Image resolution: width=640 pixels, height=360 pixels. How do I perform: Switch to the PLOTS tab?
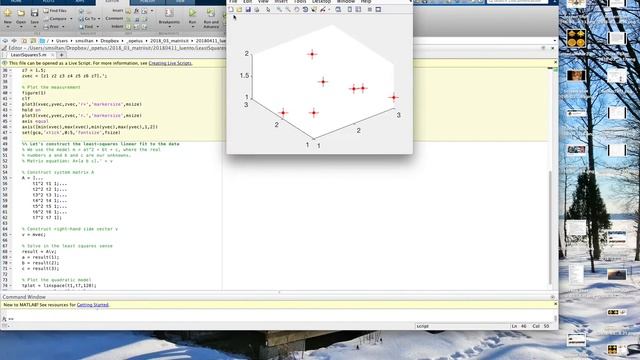(x=48, y=2)
